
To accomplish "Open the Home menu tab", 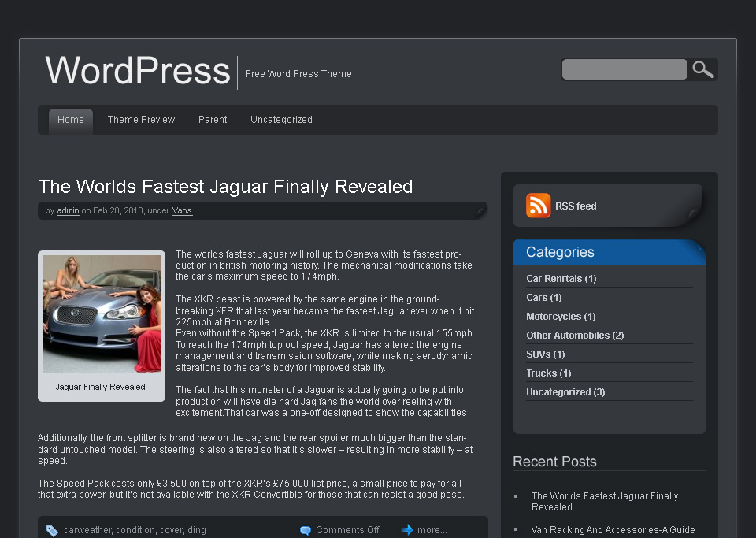I will (x=71, y=120).
